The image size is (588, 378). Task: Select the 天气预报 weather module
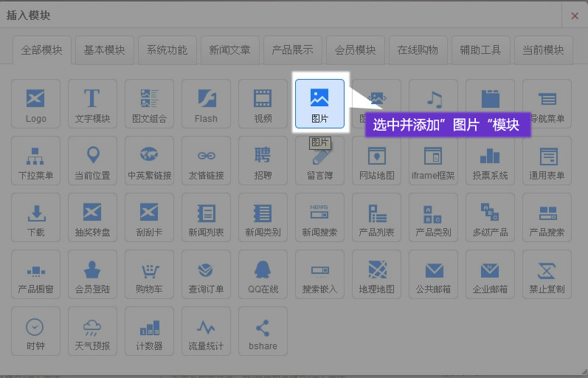coord(92,331)
